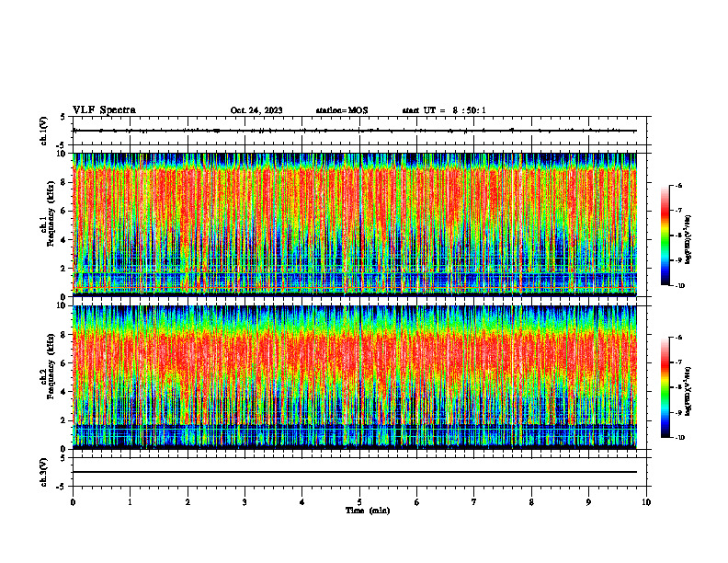Click time axis tick label "10"
728x563 pixels.
(646, 502)
